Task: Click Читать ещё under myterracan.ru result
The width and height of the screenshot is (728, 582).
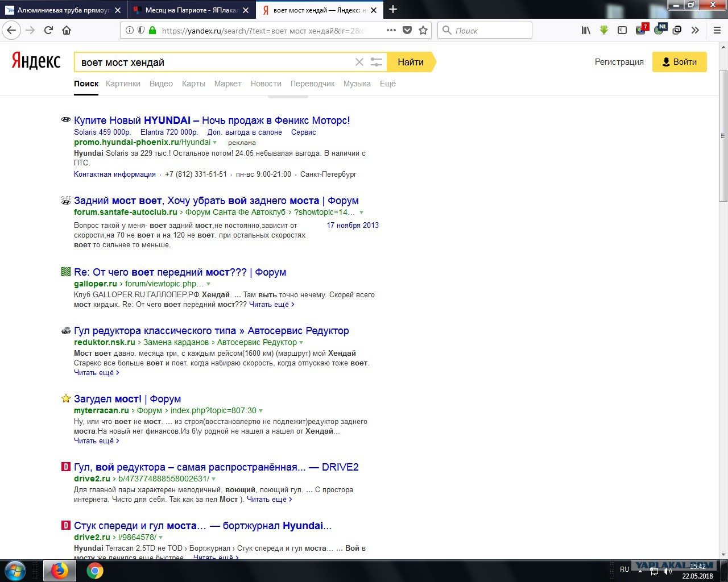Action: click(97, 441)
